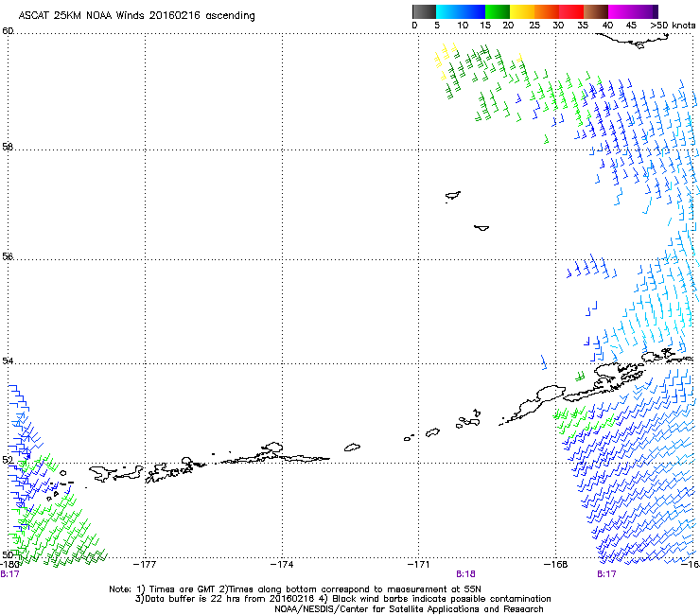700x615 pixels.
Task: Pick the cyan 5-10 knots color segment
Action: (x=447, y=11)
